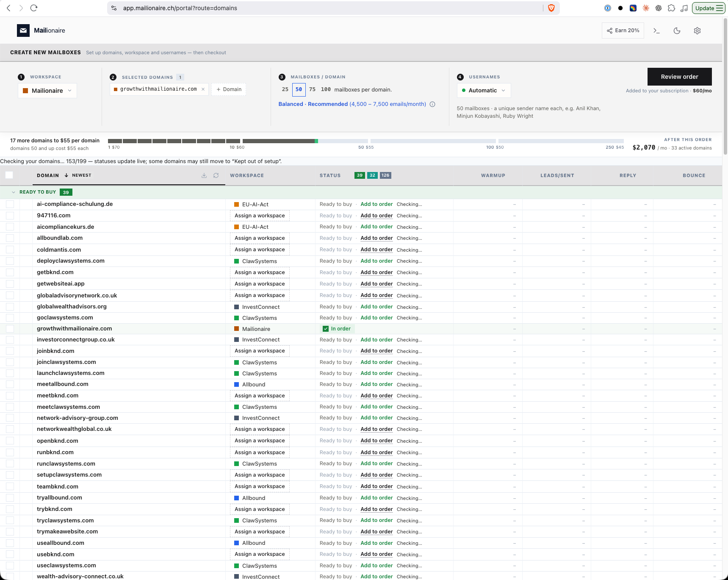Filter by the 126 status count badge

click(385, 175)
